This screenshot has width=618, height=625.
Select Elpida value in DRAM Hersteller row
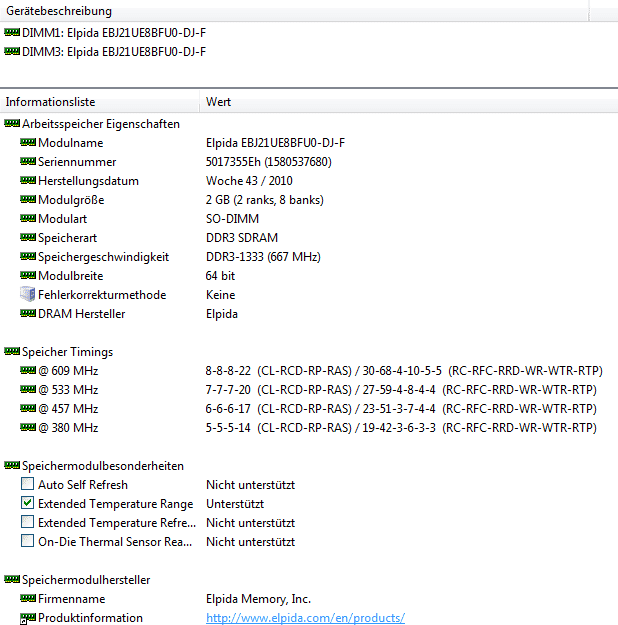click(222, 314)
